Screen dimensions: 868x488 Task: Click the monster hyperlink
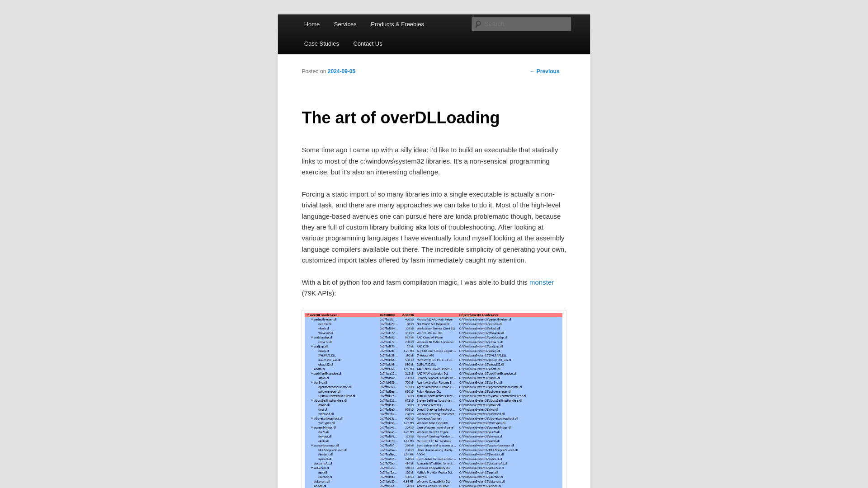[x=541, y=282]
